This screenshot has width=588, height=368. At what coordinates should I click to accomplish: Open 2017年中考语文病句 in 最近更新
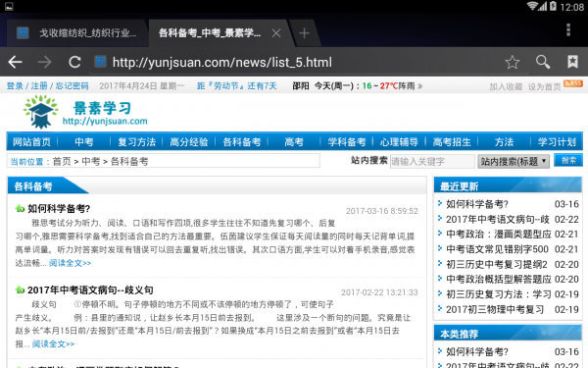pyautogui.click(x=498, y=219)
